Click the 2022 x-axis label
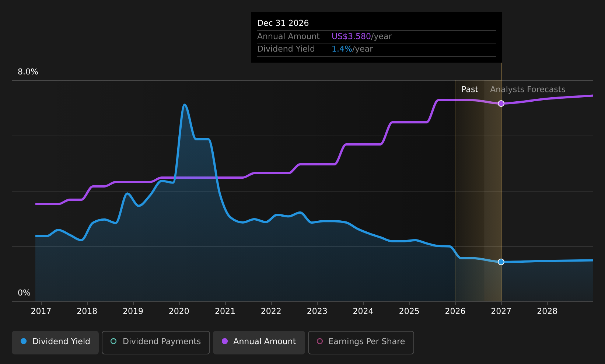Viewport: 605px width, 364px height. (x=271, y=311)
